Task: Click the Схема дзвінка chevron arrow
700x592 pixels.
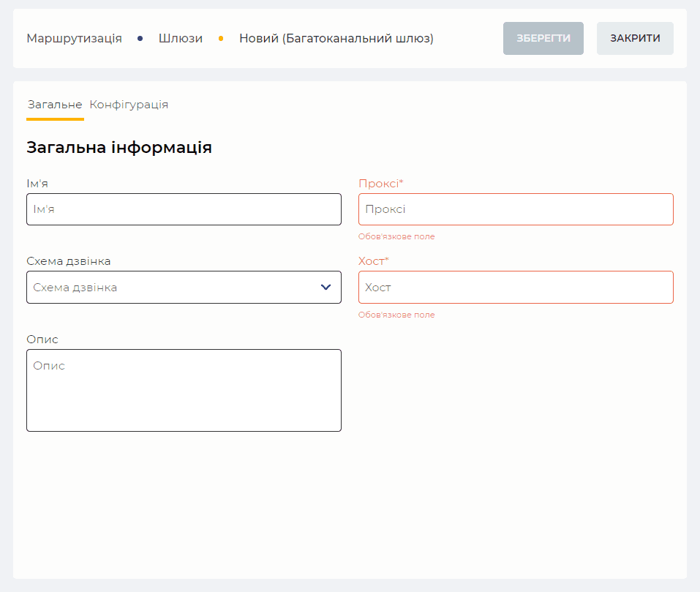Action: point(326,287)
